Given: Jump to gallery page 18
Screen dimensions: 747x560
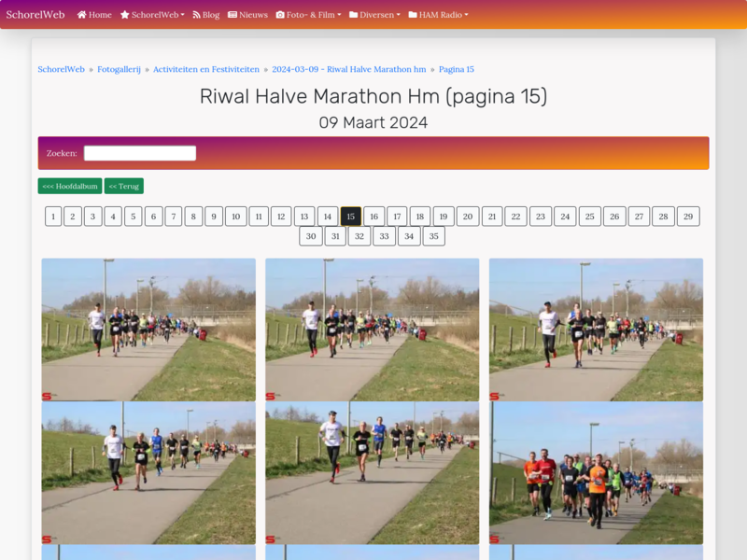Looking at the screenshot, I should pyautogui.click(x=420, y=217).
